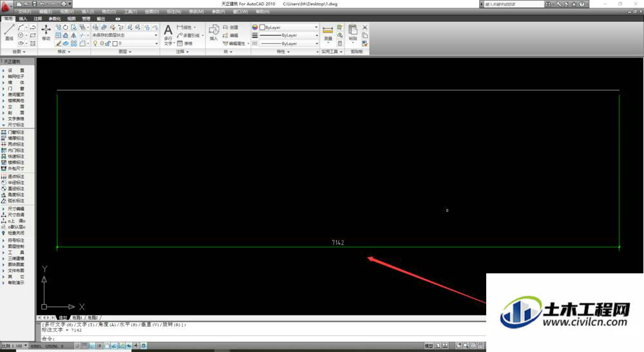Screen dimensions: 644x352
Task: Switch to the 参数化 ribbon tab
Action: click(x=55, y=19)
